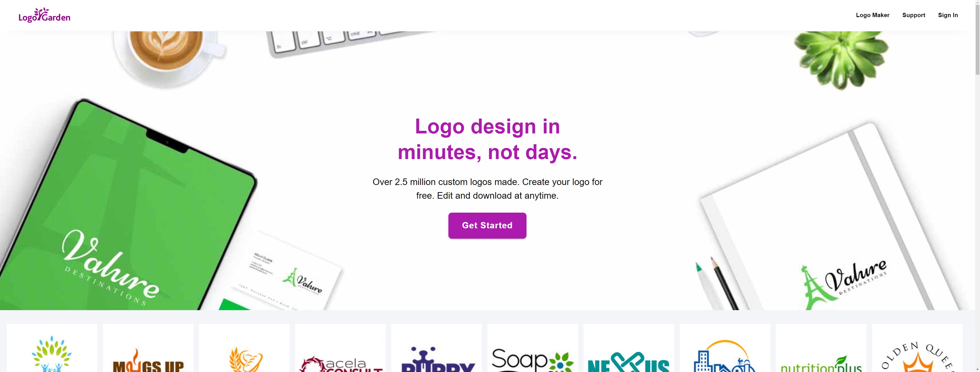Select the Golden Queen crown logo sample

click(x=917, y=348)
